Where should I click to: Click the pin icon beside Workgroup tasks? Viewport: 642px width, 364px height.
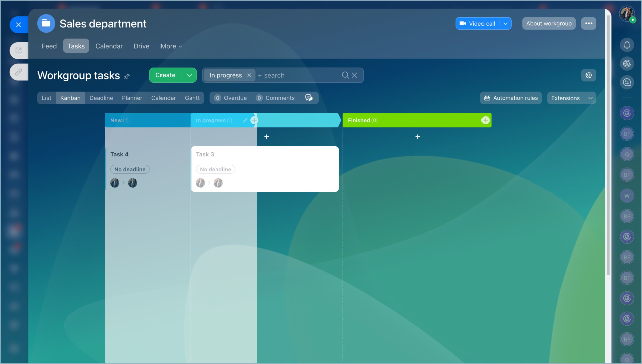(127, 76)
